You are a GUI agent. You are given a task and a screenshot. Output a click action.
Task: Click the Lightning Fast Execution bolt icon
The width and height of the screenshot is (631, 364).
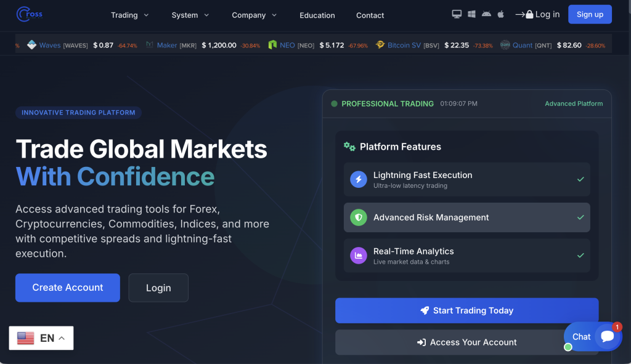(358, 179)
